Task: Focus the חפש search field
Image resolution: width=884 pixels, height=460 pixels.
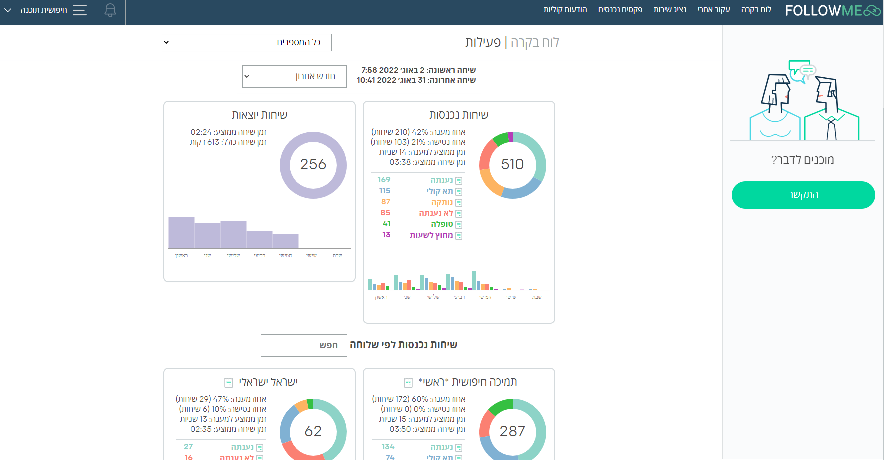Action: pyautogui.click(x=304, y=345)
